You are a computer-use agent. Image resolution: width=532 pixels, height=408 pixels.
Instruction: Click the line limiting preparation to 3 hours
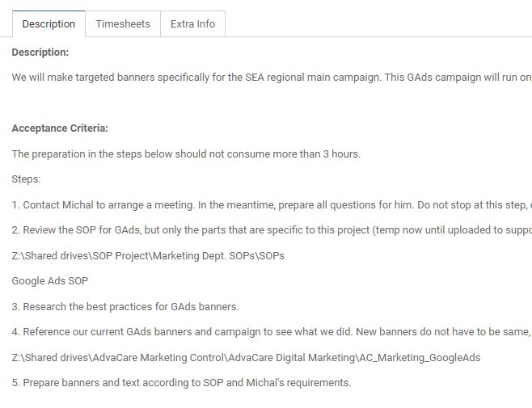(x=186, y=154)
